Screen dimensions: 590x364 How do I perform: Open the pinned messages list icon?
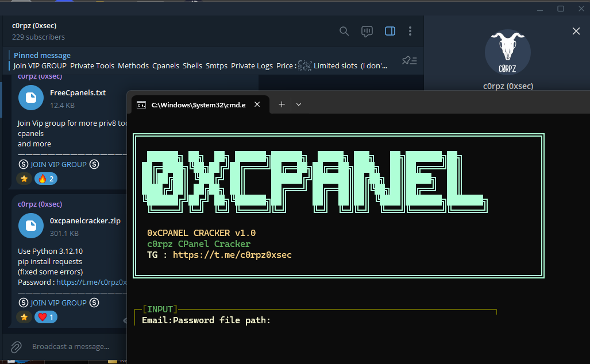(409, 60)
